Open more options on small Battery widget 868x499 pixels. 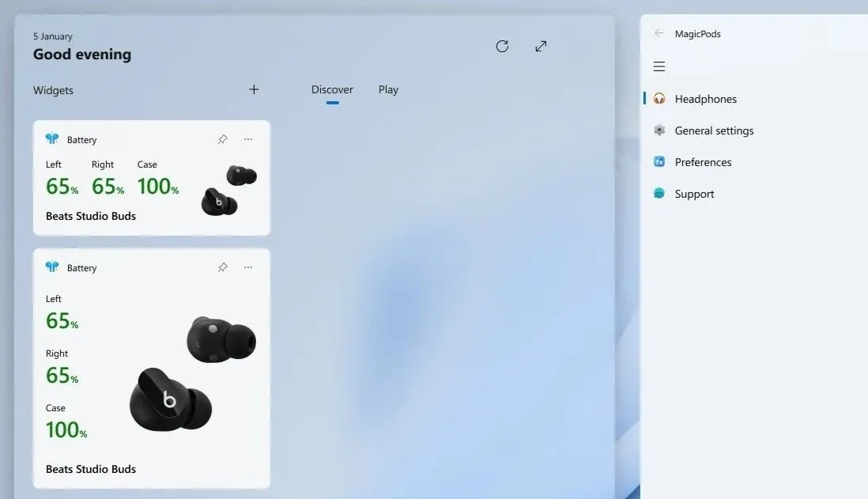click(x=248, y=139)
